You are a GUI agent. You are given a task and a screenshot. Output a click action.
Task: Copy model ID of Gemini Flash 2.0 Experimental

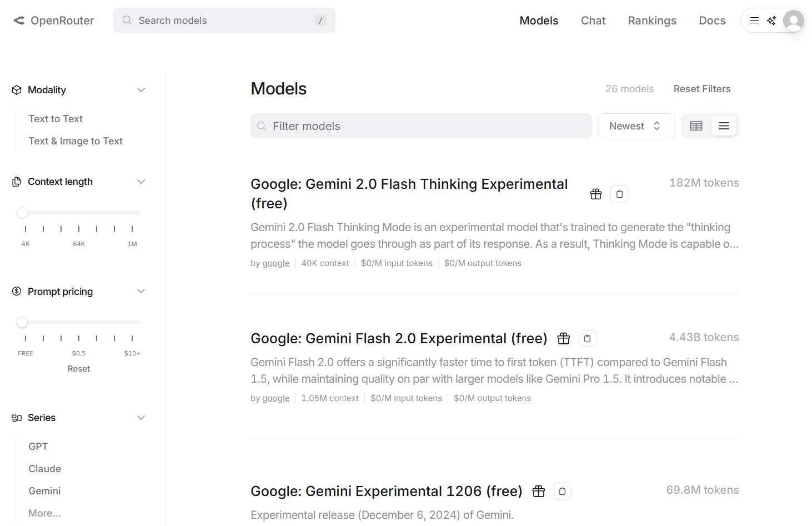587,338
